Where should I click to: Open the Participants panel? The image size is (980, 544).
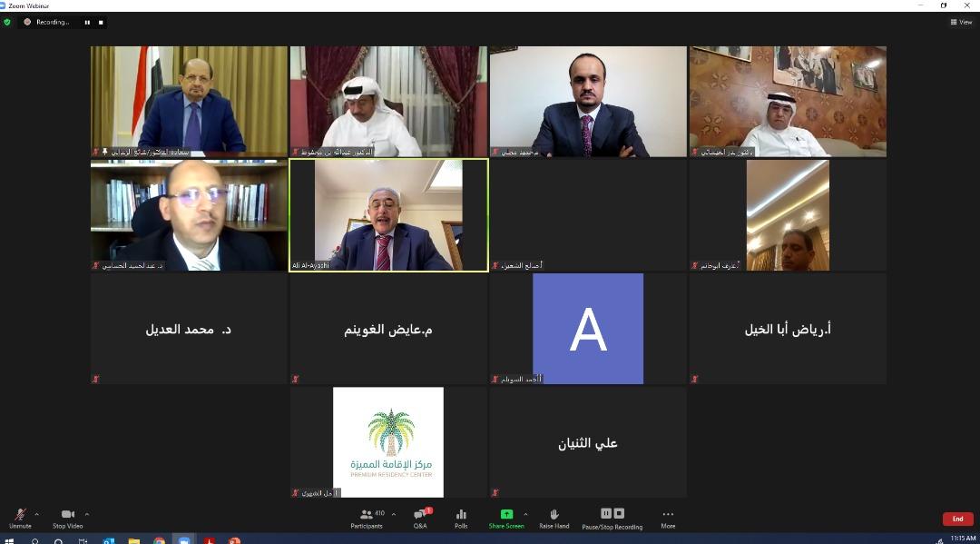pos(367,519)
